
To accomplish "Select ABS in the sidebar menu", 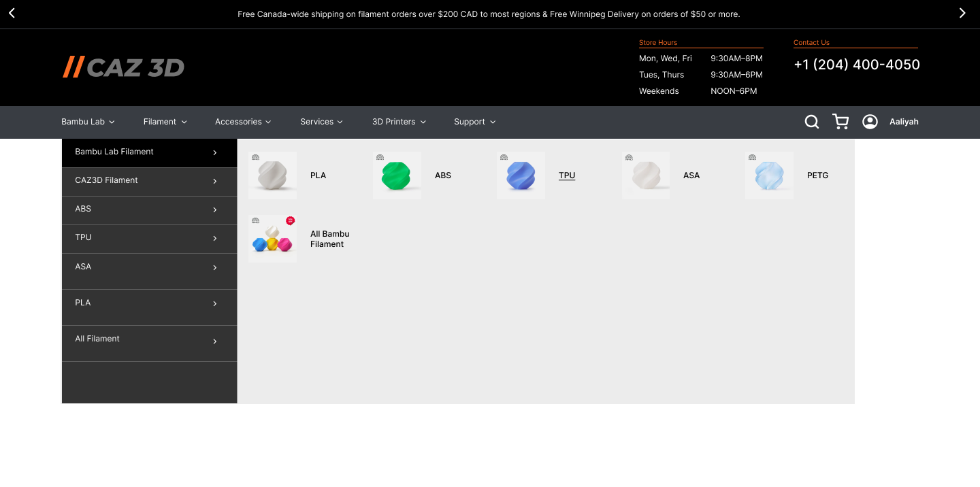I will coord(150,210).
